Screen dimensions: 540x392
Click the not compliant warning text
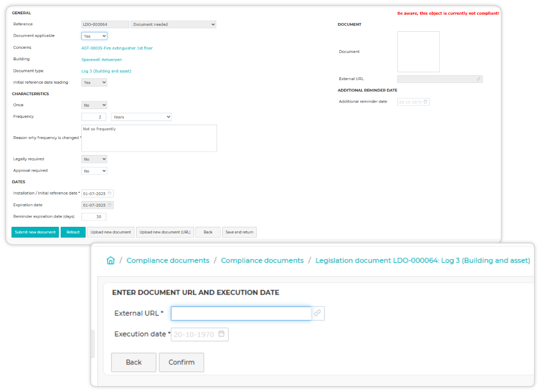(448, 13)
